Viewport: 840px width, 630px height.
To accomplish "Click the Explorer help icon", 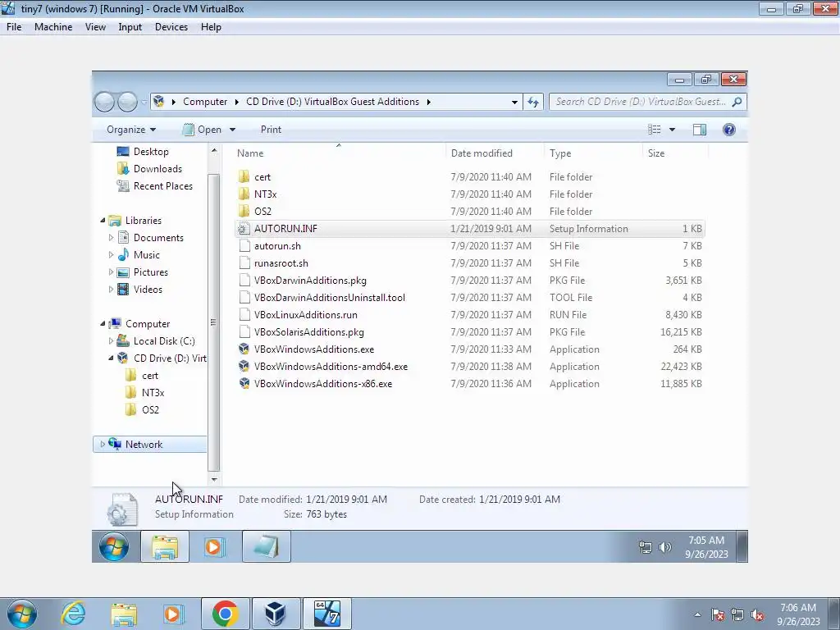I will [x=729, y=130].
